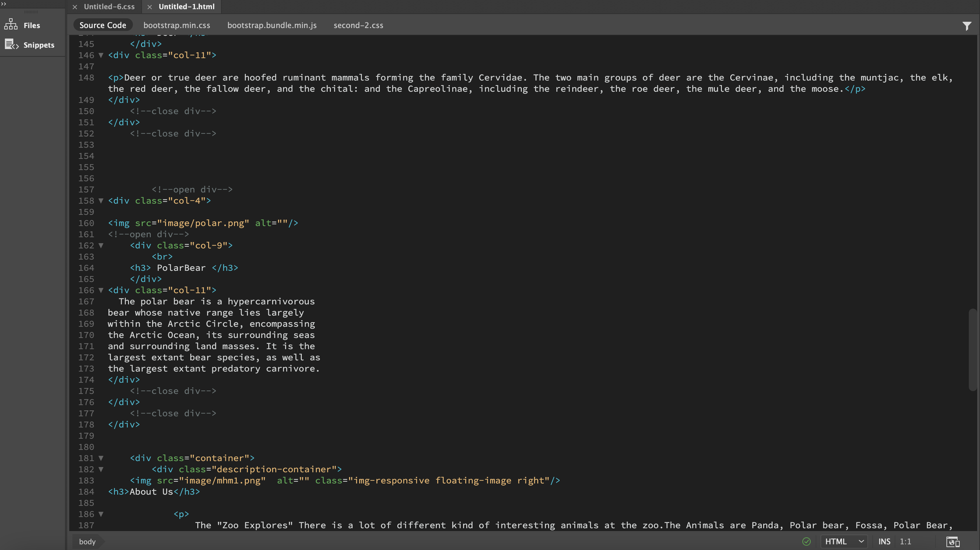Close the Untitled-1.html tab

click(x=149, y=7)
